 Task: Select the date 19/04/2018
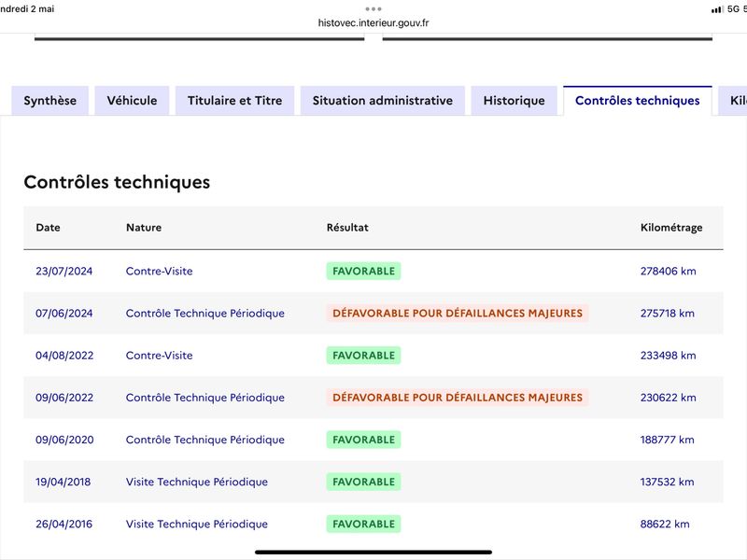[63, 482]
